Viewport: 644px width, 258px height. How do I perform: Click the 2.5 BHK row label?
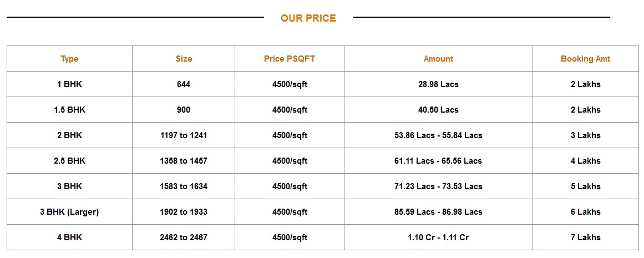coord(69,161)
